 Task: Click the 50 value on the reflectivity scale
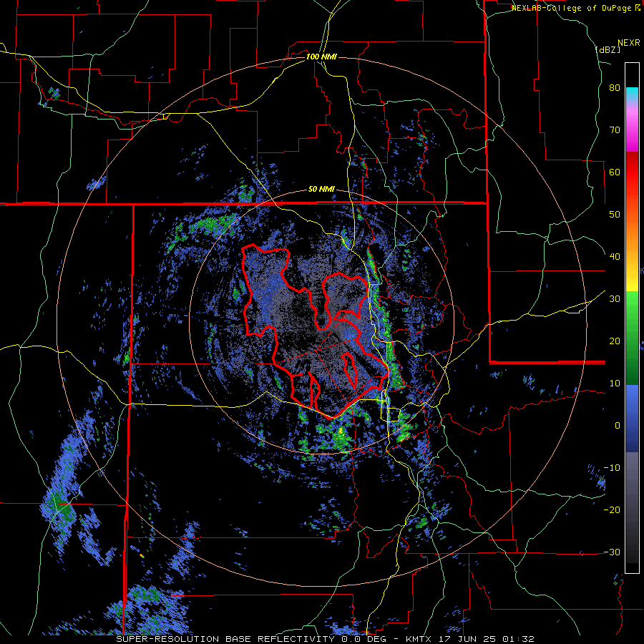[x=615, y=215]
